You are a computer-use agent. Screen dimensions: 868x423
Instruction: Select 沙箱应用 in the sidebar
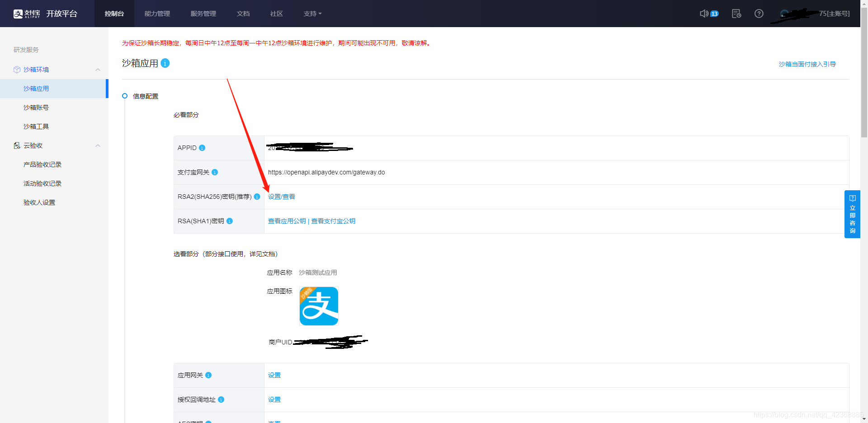(x=54, y=89)
